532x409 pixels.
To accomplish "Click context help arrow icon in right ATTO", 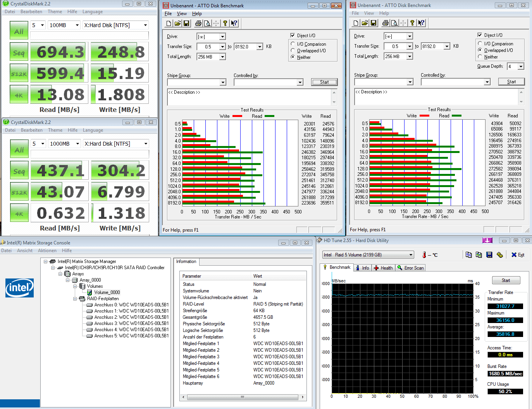I will point(421,23).
